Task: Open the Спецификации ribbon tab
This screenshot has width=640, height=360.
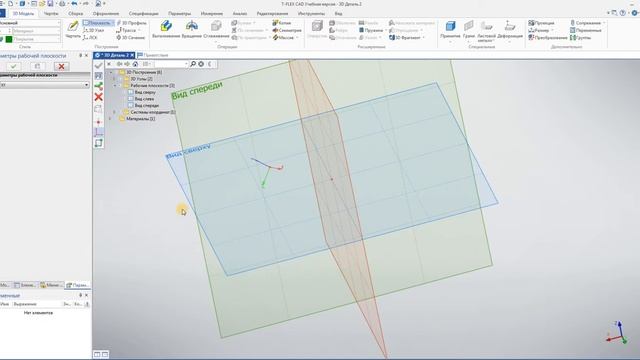Action: click(144, 13)
